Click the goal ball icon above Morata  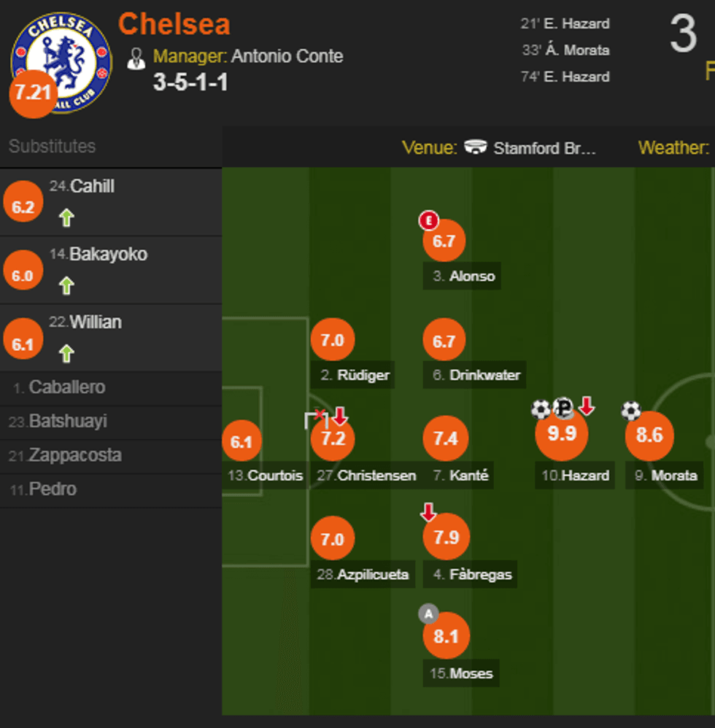(631, 411)
